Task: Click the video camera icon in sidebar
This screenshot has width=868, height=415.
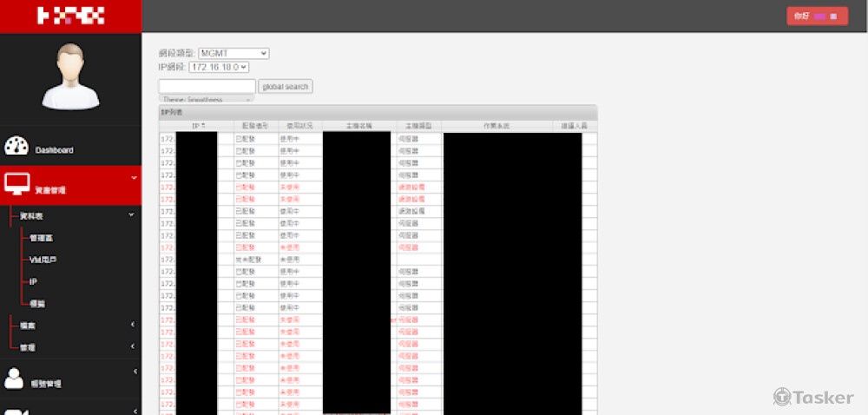Action: pos(15,411)
